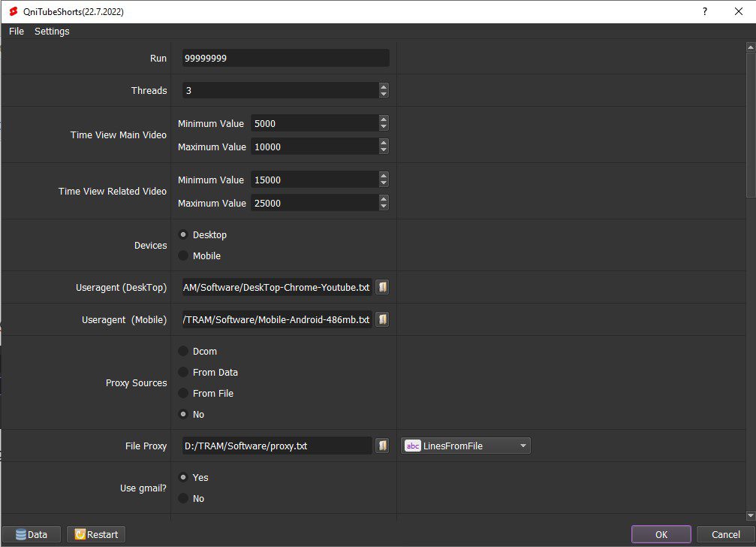Click the 'Time View Main Video' label
This screenshot has height=547, width=756.
118,135
